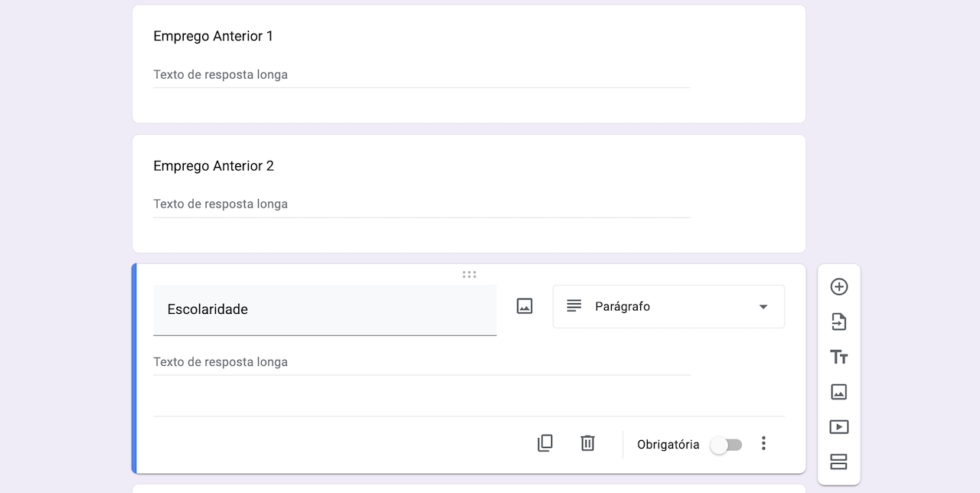The image size is (980, 493).
Task: Click the add image sidebar icon
Action: [839, 392]
